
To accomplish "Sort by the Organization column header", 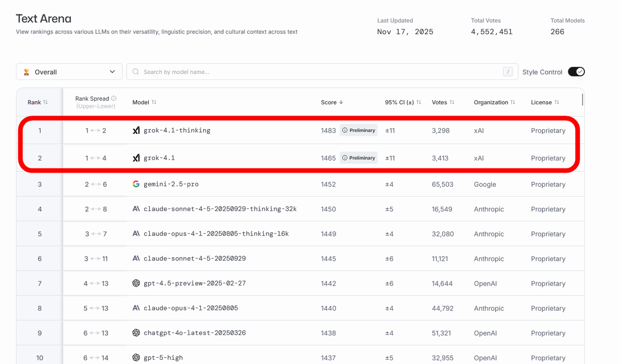I will point(494,102).
